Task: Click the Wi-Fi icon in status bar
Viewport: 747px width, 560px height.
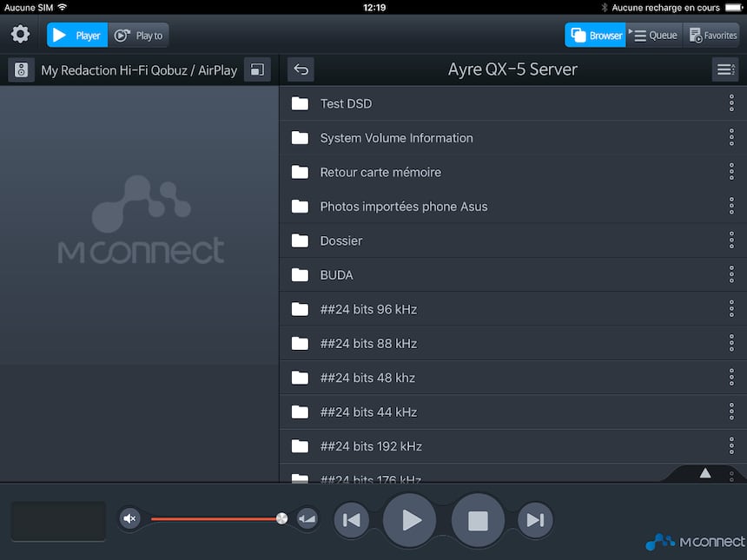Action: 62,7
